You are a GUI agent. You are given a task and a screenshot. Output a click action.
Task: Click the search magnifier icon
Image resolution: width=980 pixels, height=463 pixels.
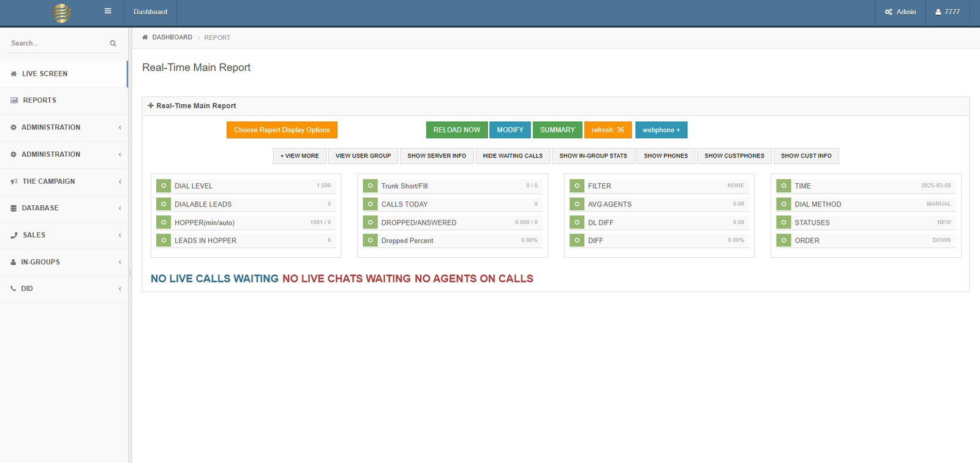(113, 43)
